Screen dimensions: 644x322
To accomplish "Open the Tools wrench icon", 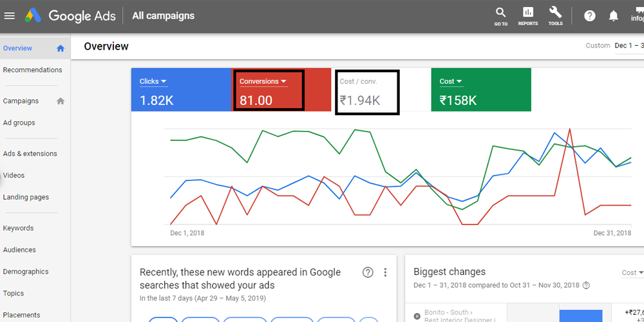I will pos(555,13).
